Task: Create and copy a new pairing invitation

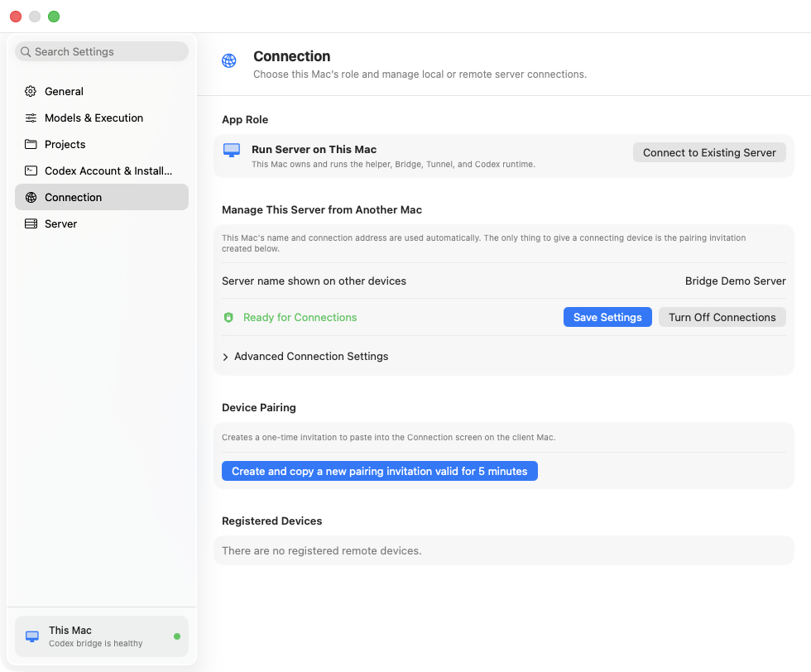Action: 380,471
